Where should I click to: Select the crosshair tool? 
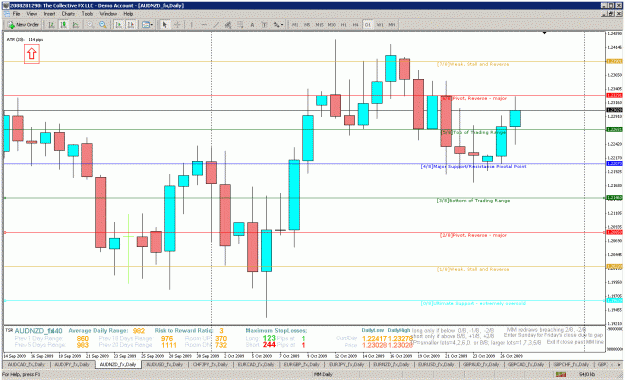pos(177,25)
